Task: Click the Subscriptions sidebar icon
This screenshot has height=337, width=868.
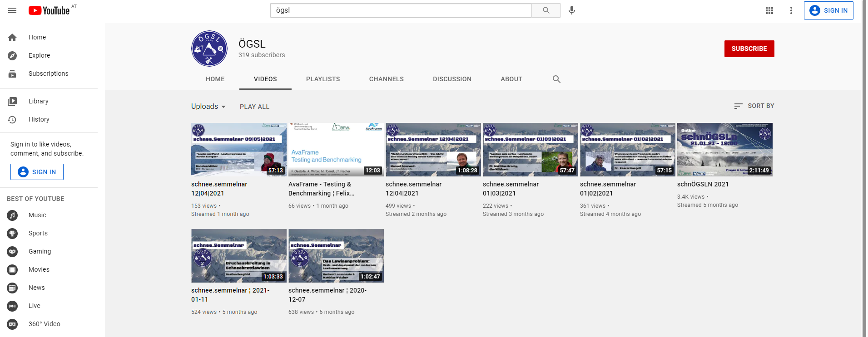Action: click(x=12, y=73)
